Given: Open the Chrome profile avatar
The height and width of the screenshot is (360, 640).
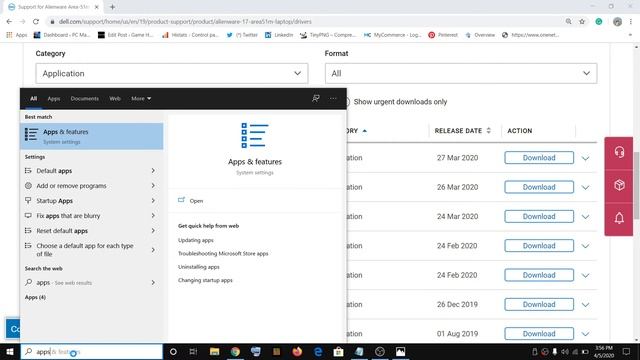Looking at the screenshot, I should [617, 22].
